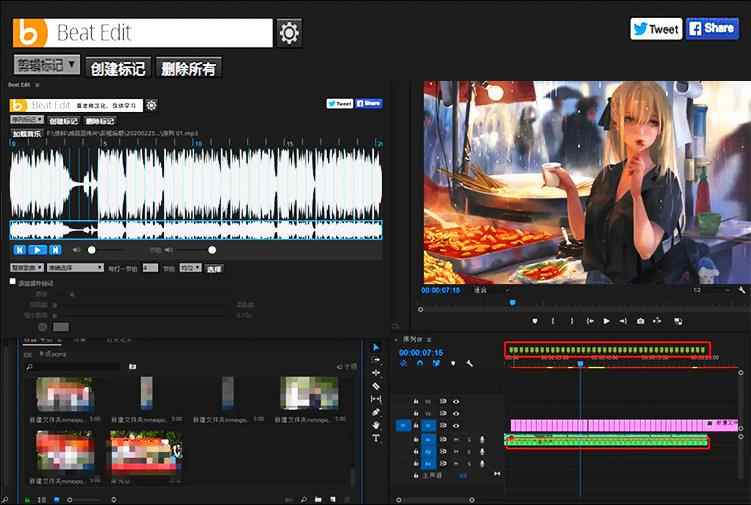Click the large Facebook Share button

pyautogui.click(x=711, y=29)
